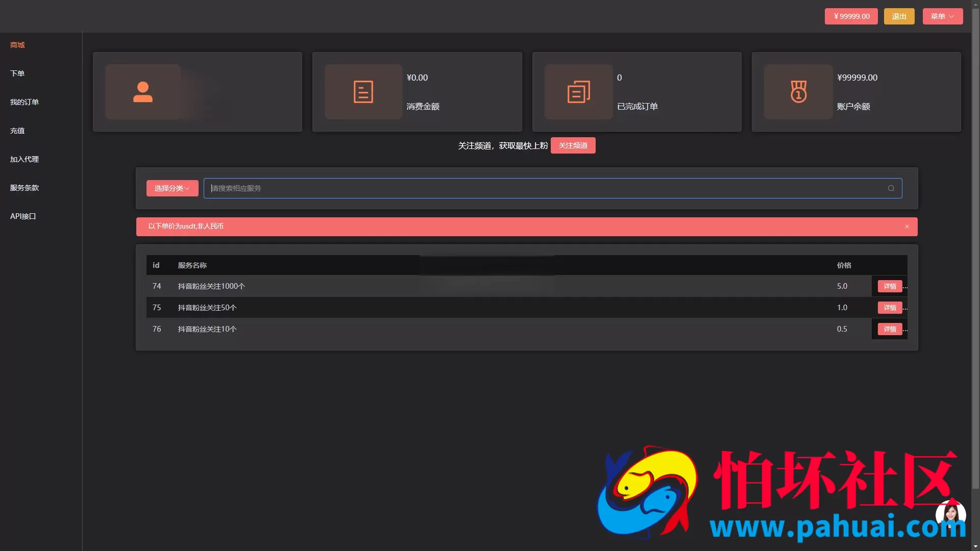
Task: Open the customer service avatar chat
Action: click(950, 514)
